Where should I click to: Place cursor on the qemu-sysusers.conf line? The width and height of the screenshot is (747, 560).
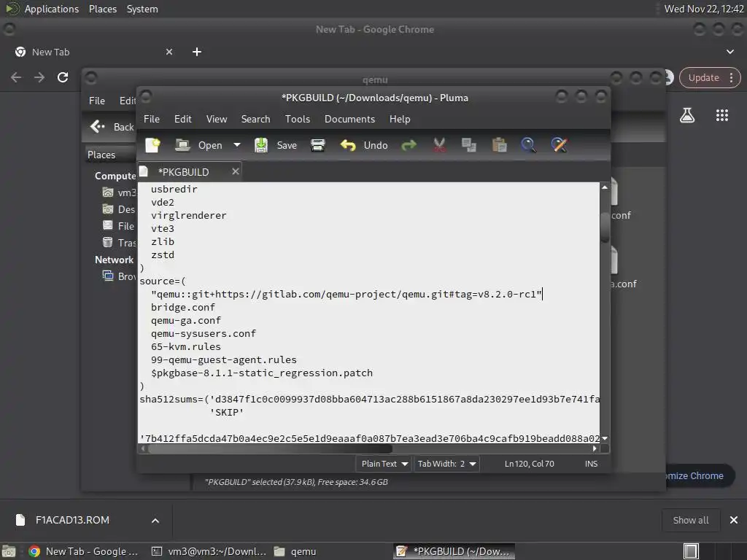click(x=204, y=334)
